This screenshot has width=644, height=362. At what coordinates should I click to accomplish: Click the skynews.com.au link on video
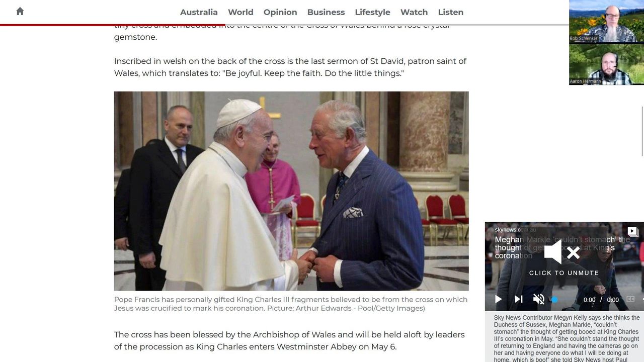coord(515,230)
